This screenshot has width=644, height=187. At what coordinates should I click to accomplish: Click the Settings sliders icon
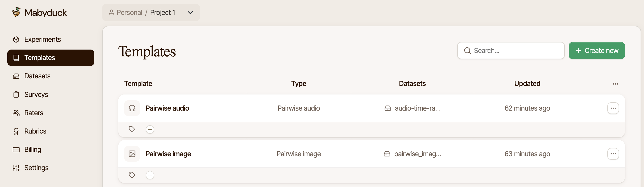[16, 168]
